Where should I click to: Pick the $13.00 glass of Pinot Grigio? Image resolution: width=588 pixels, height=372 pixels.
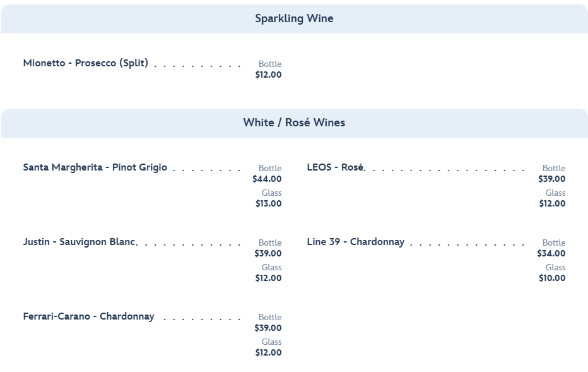pos(268,204)
